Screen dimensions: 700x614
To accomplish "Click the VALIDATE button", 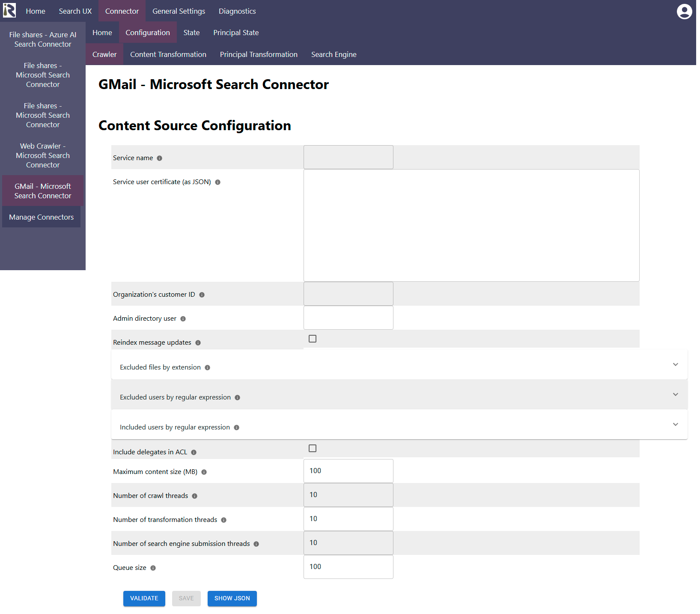I will pos(144,599).
